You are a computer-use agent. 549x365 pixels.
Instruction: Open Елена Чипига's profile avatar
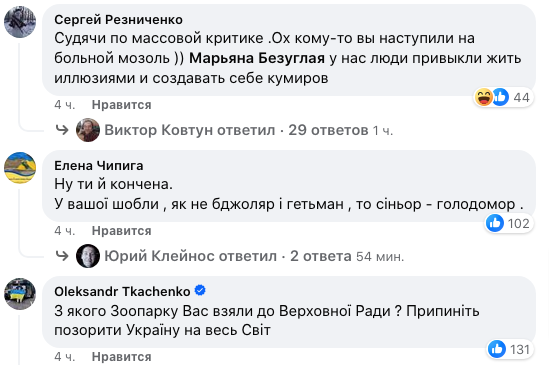point(20,167)
